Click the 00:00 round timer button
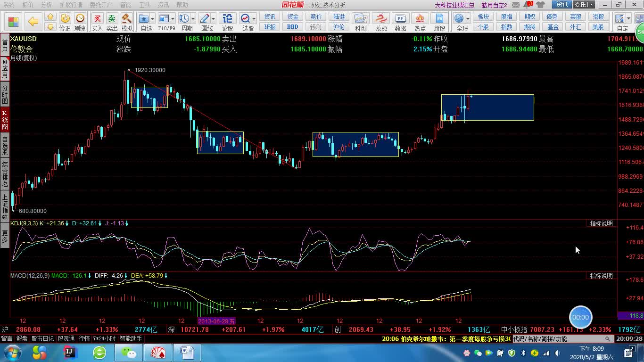Image resolution: width=644 pixels, height=362 pixels. click(580, 317)
